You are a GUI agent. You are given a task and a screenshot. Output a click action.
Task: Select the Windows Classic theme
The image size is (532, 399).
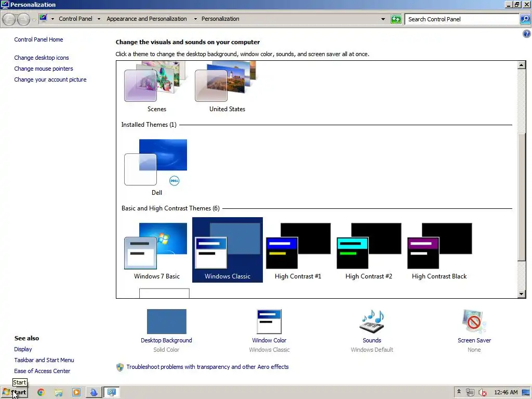(x=228, y=250)
